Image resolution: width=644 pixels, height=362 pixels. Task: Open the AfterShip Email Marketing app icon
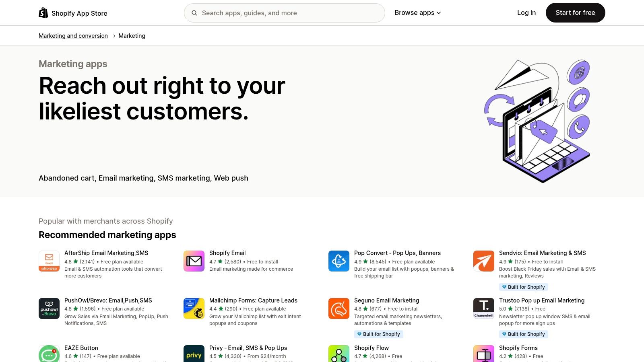pos(49,261)
